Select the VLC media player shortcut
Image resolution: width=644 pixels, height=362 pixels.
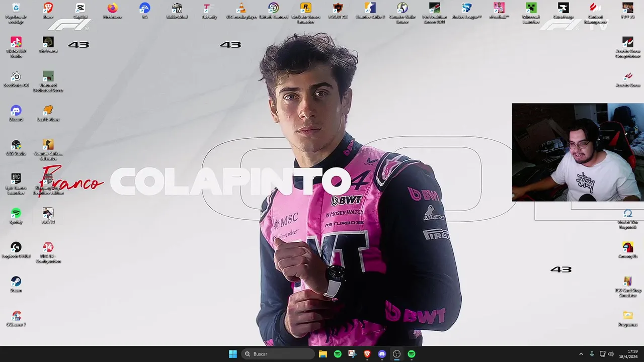coord(241,11)
